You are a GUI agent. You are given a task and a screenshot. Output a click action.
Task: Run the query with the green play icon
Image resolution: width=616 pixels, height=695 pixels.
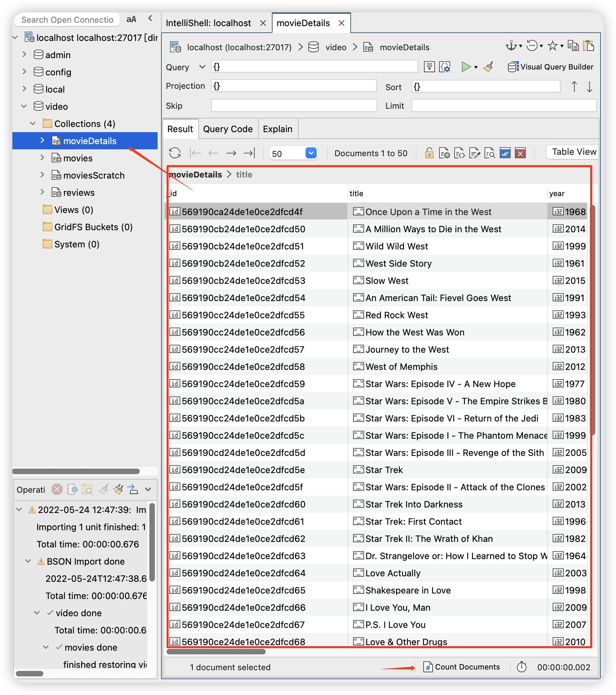pos(466,67)
